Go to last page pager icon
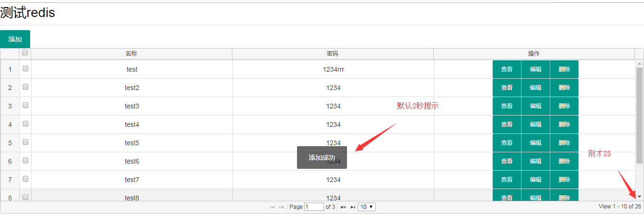Viewport: 644px width, 223px height. point(353,207)
